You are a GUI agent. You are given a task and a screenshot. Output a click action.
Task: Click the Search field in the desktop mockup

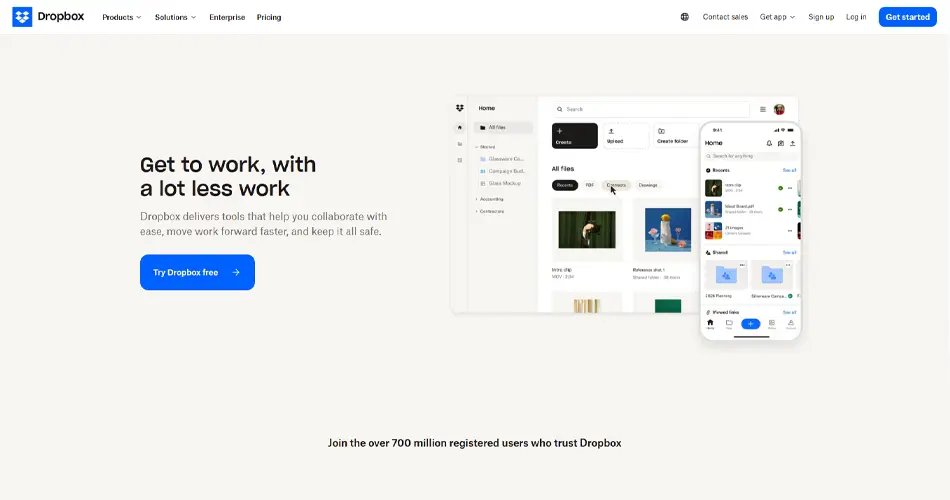(651, 109)
